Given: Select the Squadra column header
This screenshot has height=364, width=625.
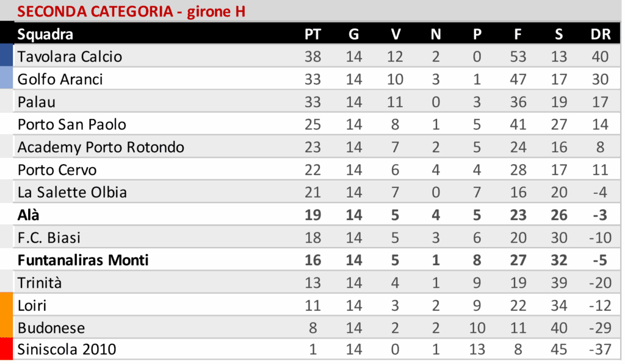Looking at the screenshot, I should (45, 34).
